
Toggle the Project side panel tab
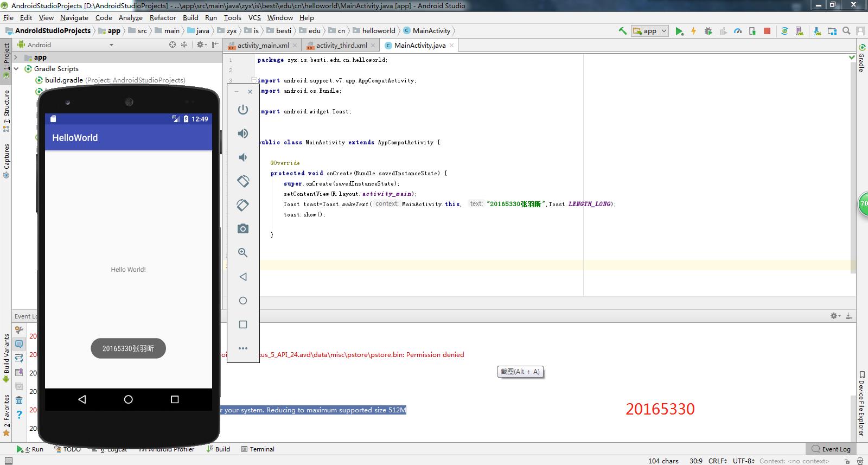point(6,61)
